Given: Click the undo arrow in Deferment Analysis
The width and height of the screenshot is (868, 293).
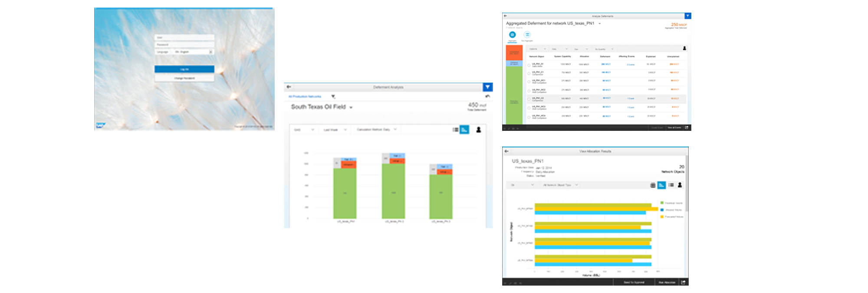Looking at the screenshot, I should pyautogui.click(x=487, y=97).
